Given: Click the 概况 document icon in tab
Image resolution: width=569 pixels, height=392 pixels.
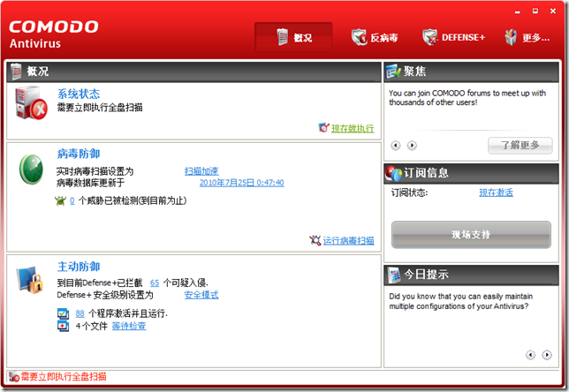Looking at the screenshot, I should coord(283,37).
